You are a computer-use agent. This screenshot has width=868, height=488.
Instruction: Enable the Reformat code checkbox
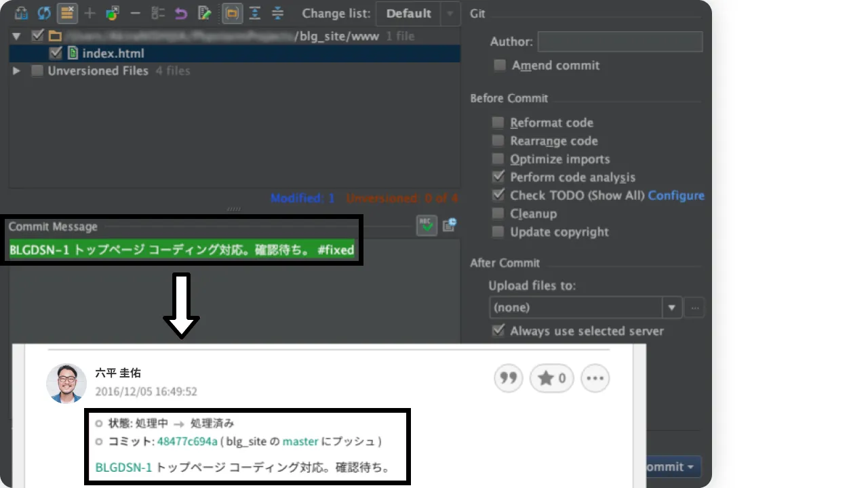pyautogui.click(x=498, y=122)
